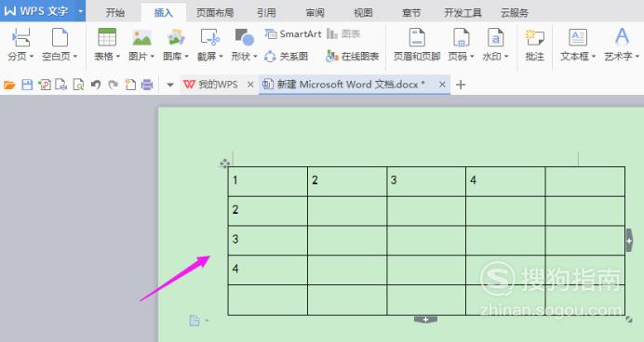Insert a comment with 批注 icon
The height and width of the screenshot is (342, 644).
(534, 38)
